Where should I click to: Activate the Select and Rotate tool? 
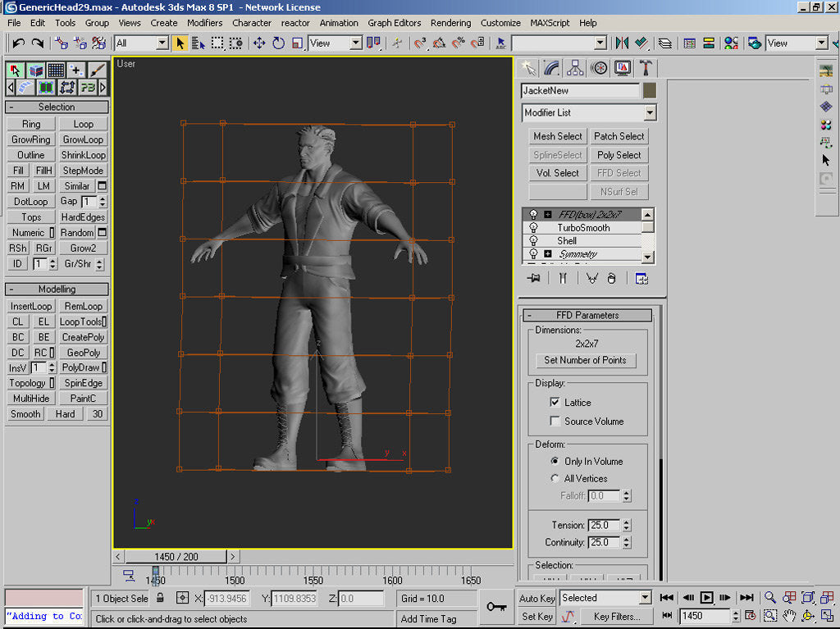[x=278, y=43]
